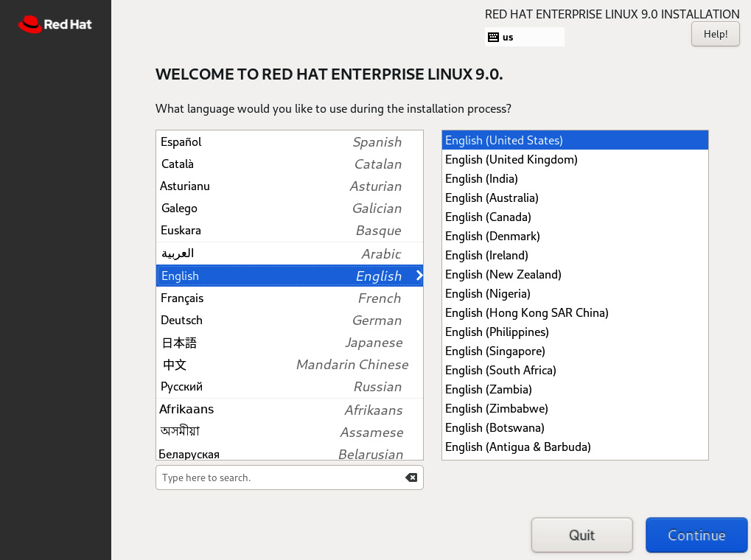The image size is (751, 560).
Task: Pick English (Botswana) locale
Action: (x=575, y=427)
